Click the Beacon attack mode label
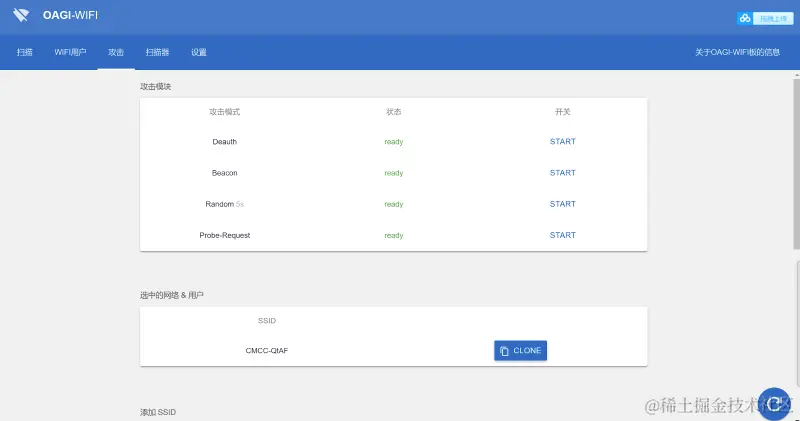The image size is (800, 421). (224, 172)
